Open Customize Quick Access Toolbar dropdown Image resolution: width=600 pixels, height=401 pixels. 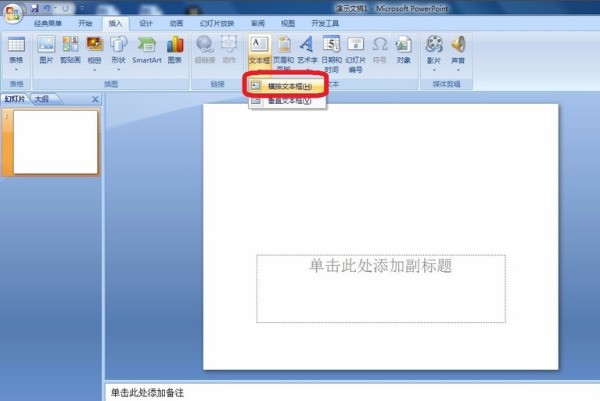click(x=82, y=8)
